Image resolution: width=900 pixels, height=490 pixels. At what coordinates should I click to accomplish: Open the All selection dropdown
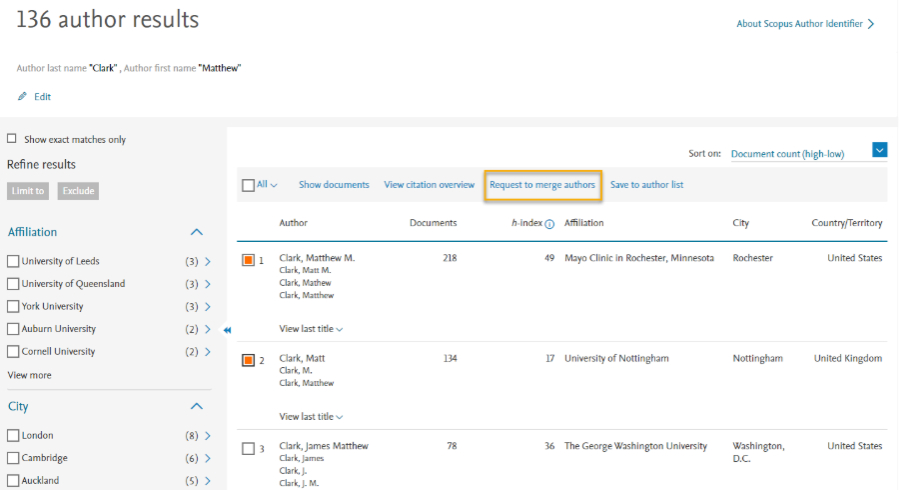pyautogui.click(x=273, y=185)
